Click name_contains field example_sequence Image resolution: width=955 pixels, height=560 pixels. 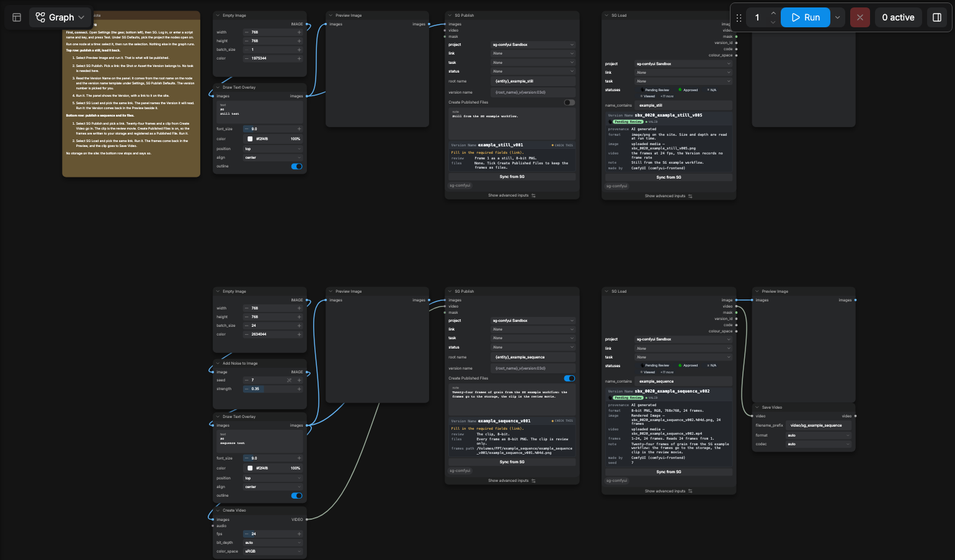click(683, 381)
